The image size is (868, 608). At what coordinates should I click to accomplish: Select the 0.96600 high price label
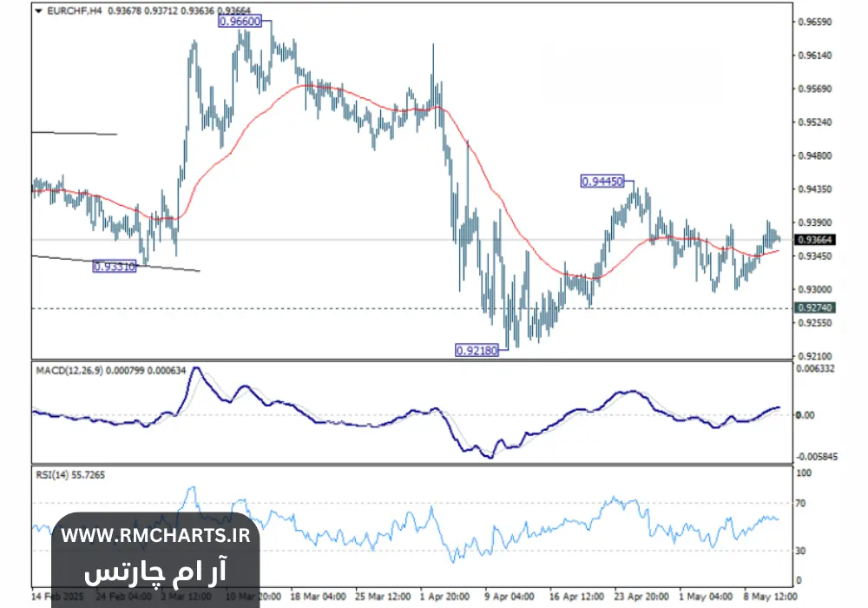coord(242,21)
